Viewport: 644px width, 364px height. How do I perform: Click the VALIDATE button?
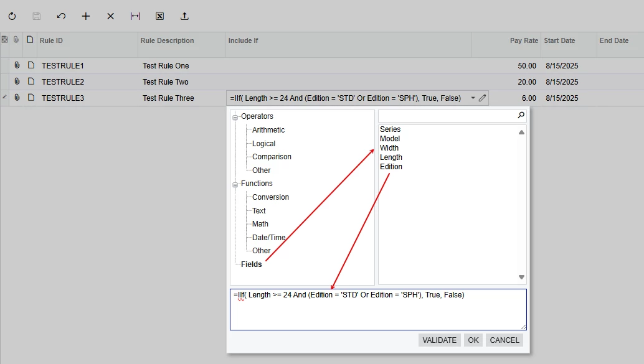[439, 340]
